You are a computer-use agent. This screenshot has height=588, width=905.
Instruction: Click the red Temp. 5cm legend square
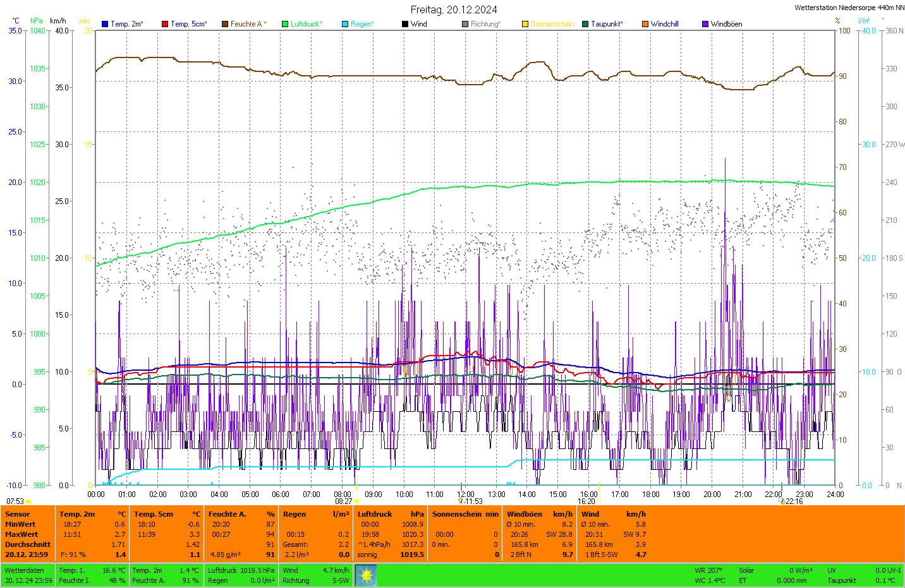click(165, 24)
